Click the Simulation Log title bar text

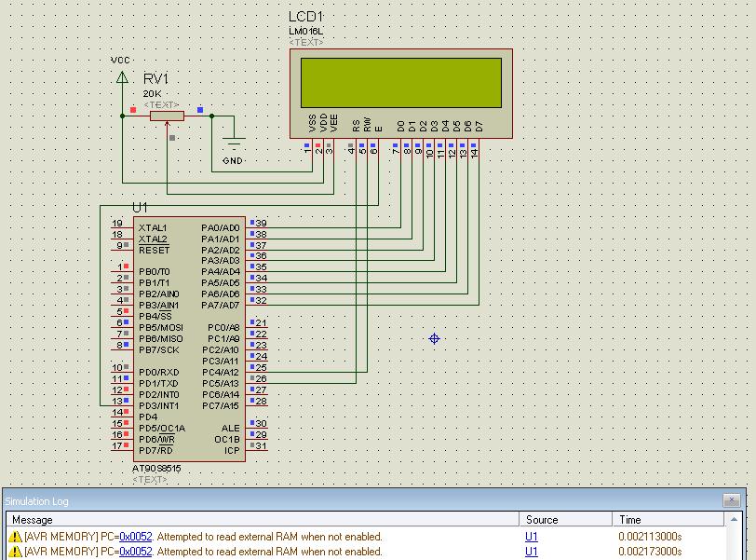(x=36, y=501)
